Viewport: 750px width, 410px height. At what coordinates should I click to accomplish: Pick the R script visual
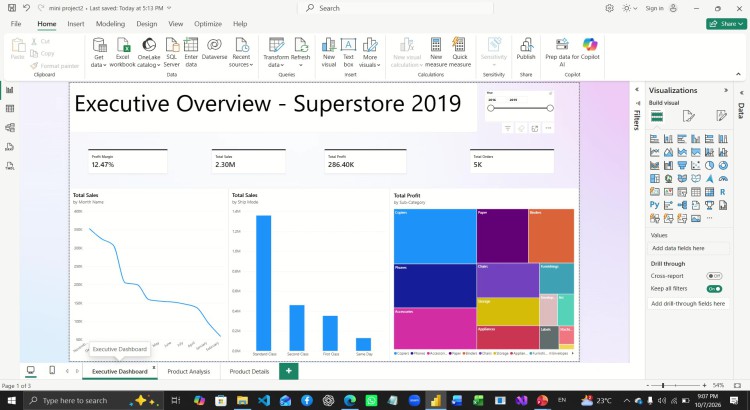(723, 192)
